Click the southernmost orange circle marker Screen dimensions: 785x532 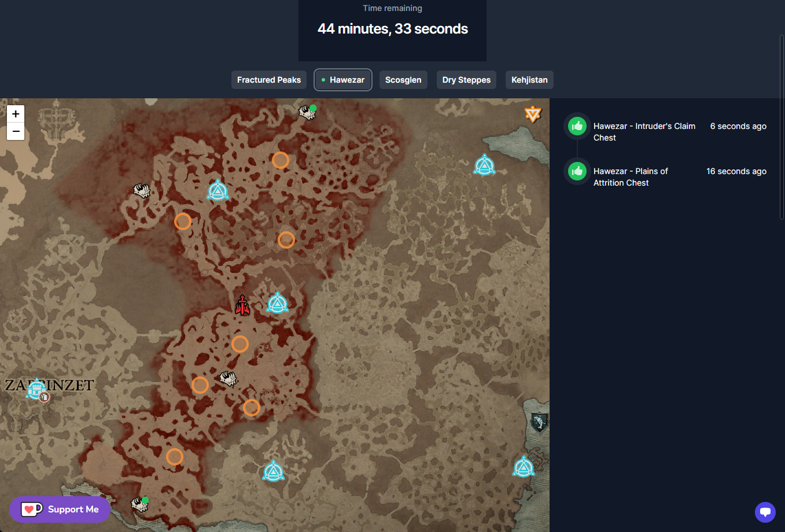(175, 457)
